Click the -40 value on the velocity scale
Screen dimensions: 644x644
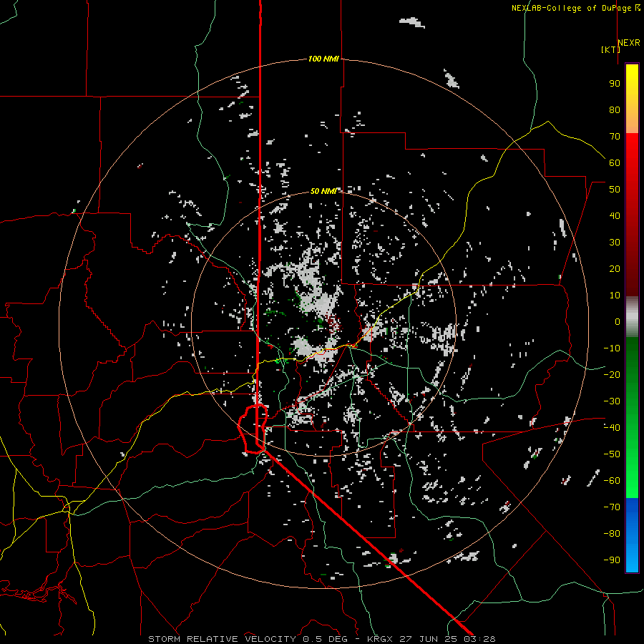tap(612, 428)
